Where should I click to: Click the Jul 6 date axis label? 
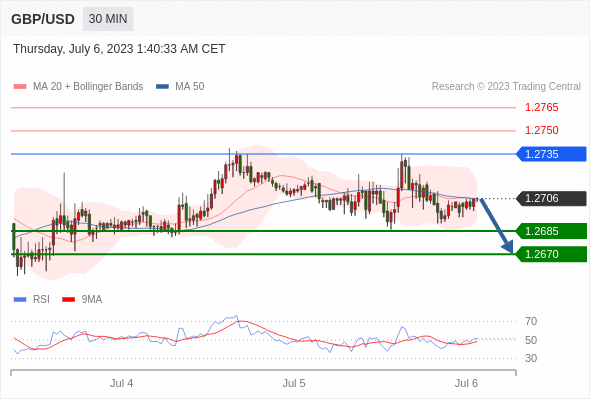click(466, 383)
